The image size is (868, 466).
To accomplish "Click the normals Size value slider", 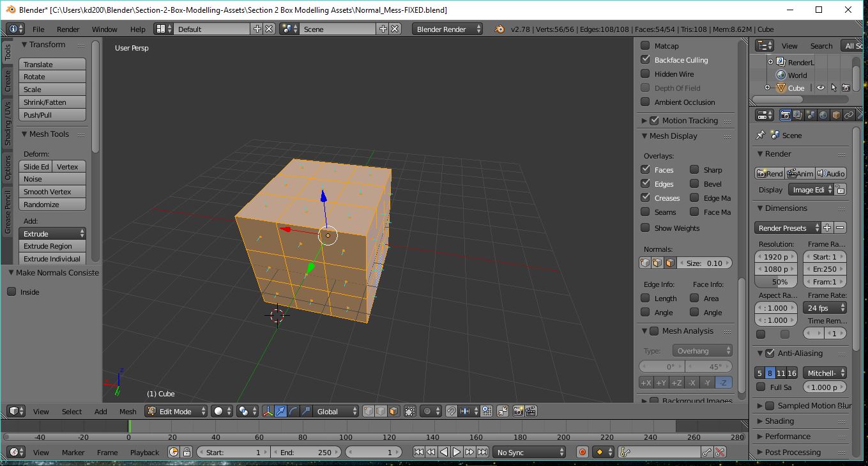I will click(x=704, y=263).
